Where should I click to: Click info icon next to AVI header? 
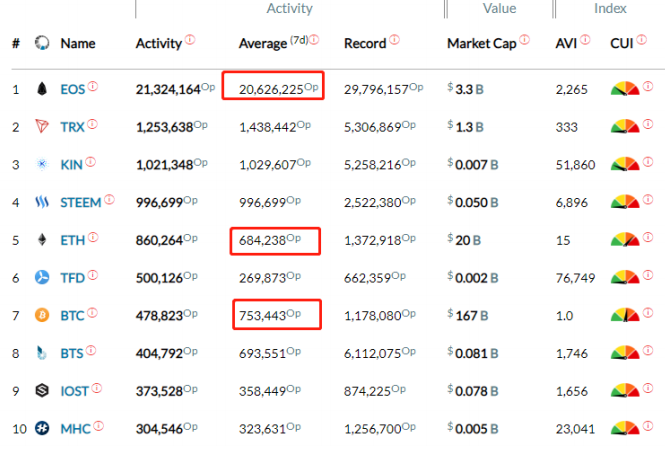pyautogui.click(x=585, y=39)
